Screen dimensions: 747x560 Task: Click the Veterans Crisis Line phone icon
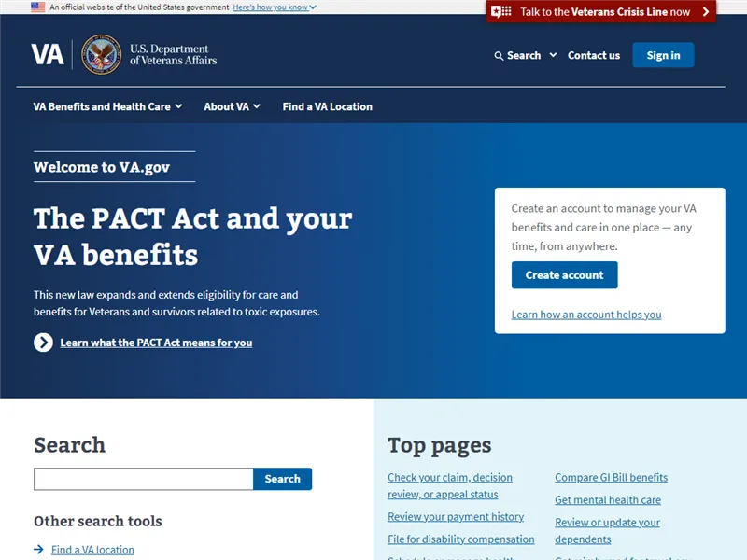tap(501, 12)
